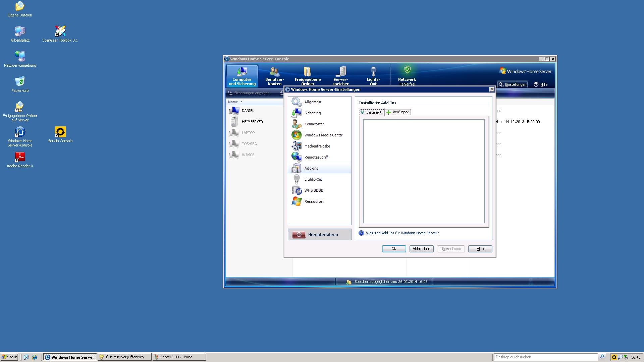Open Eigene Dateien desktop icon
This screenshot has width=644, height=362.
(20, 9)
